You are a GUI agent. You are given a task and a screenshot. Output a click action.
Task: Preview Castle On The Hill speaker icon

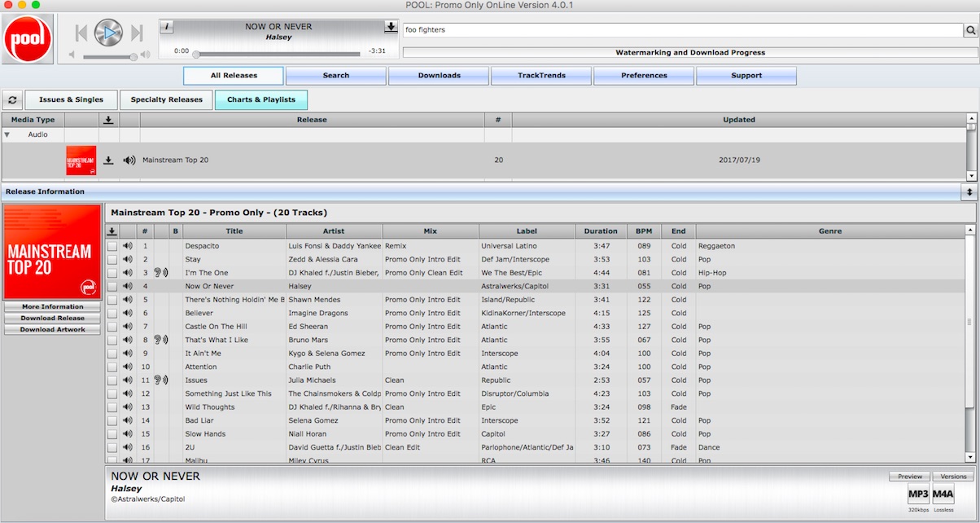[127, 326]
